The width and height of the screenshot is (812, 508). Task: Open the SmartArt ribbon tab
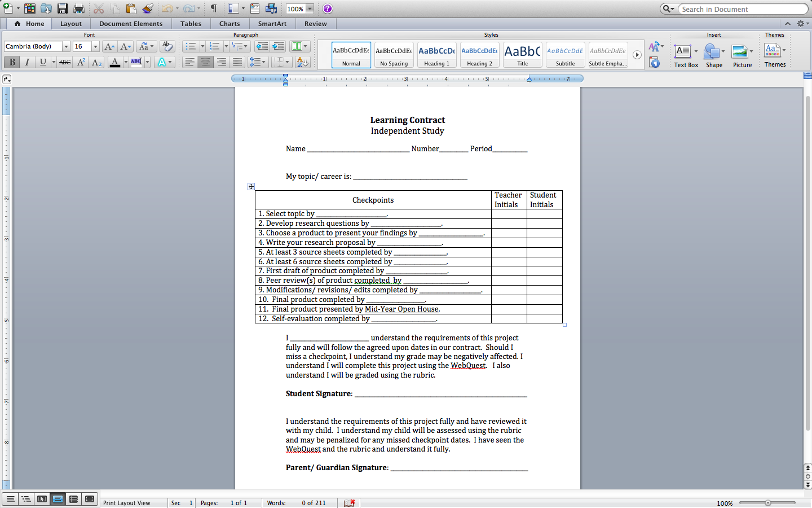pos(272,24)
